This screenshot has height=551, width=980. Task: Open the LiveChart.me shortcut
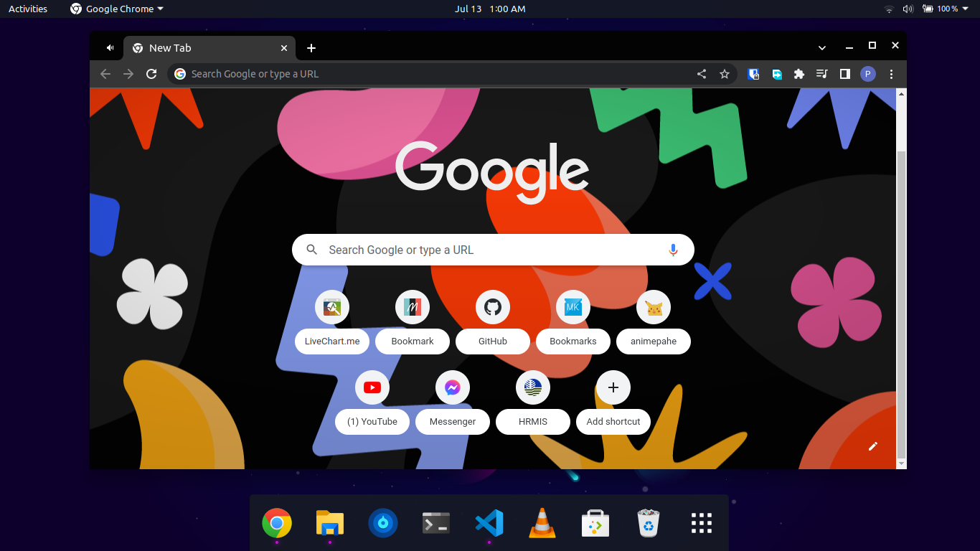[332, 322]
